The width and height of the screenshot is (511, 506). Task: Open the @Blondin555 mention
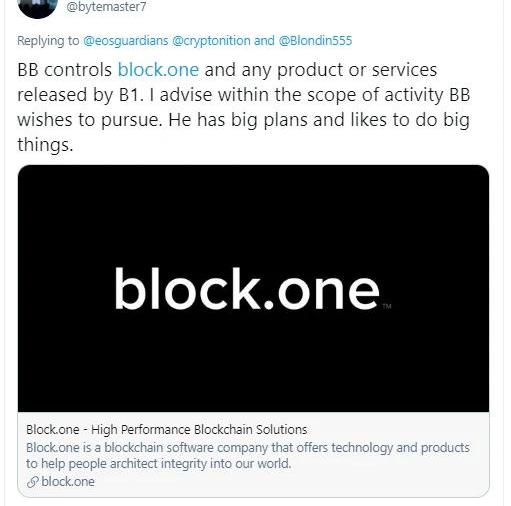315,41
